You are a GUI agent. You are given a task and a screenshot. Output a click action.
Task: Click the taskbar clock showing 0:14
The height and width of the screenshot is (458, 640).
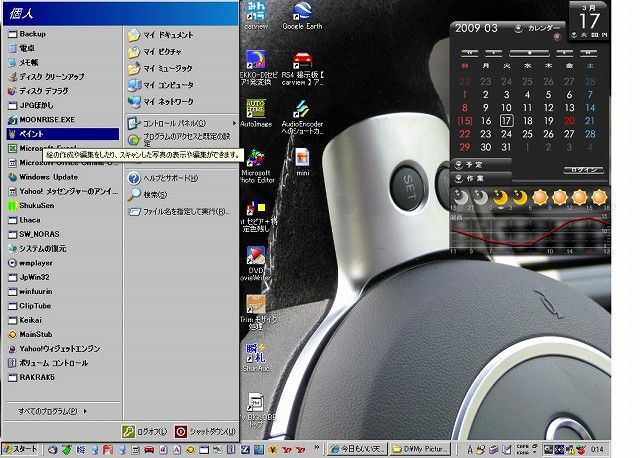coord(597,449)
